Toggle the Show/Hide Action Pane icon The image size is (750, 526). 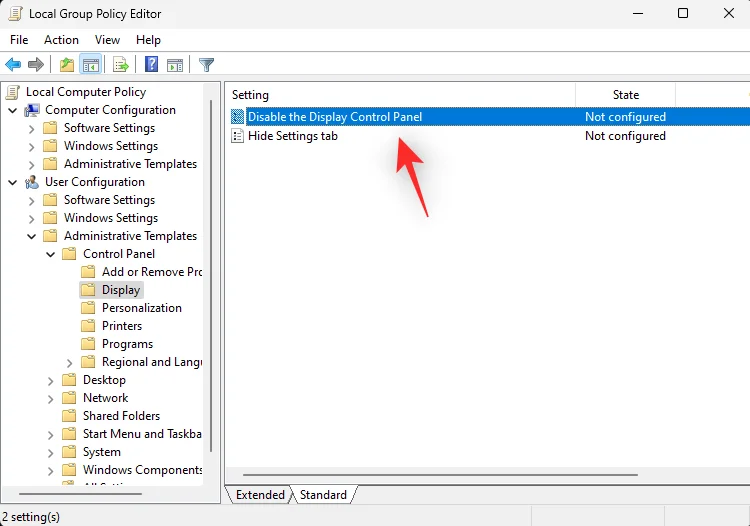click(x=175, y=65)
